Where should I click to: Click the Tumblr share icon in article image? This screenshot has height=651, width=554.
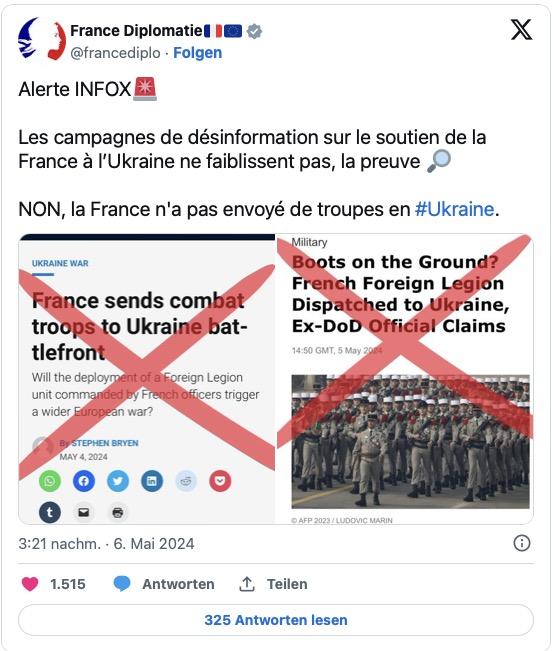click(50, 512)
